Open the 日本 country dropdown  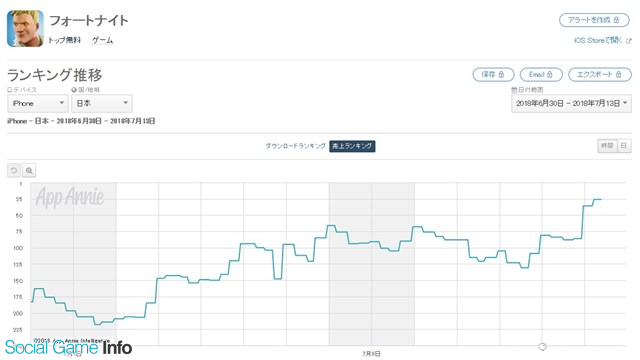pos(102,103)
